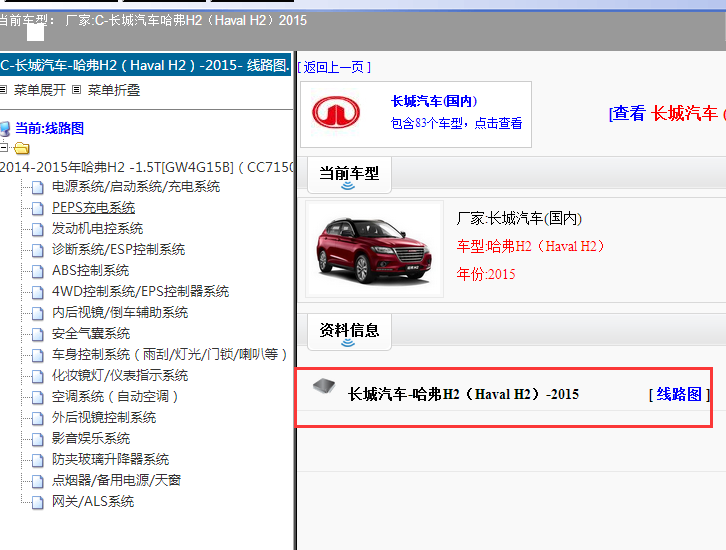Click the document icon beside ABS控制系统
The height and width of the screenshot is (550, 726).
(38, 271)
